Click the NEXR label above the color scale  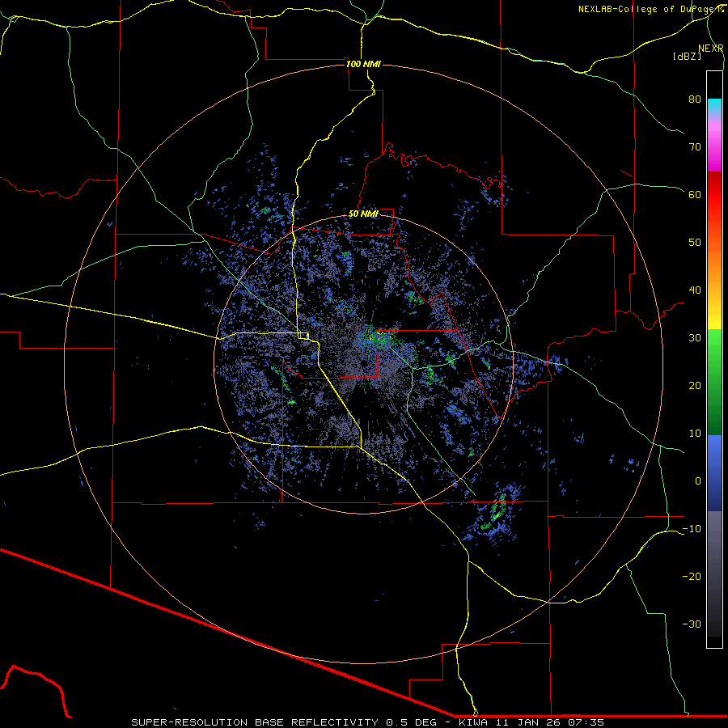[710, 49]
